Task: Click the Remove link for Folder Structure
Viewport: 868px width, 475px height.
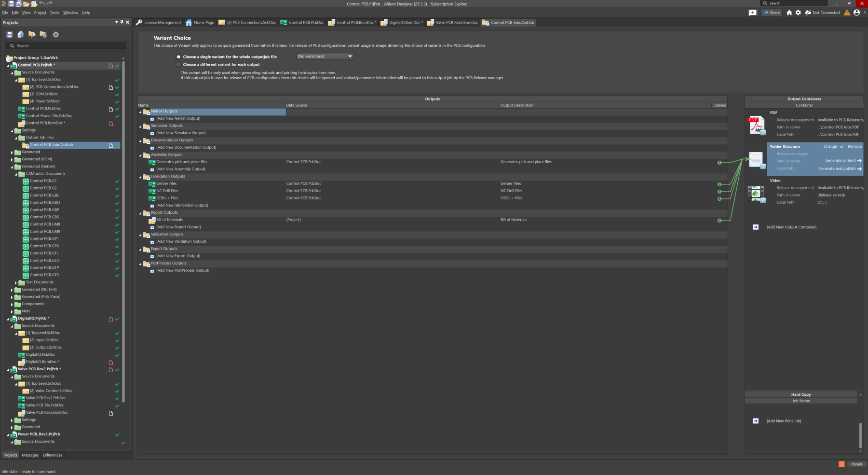Action: [x=854, y=146]
